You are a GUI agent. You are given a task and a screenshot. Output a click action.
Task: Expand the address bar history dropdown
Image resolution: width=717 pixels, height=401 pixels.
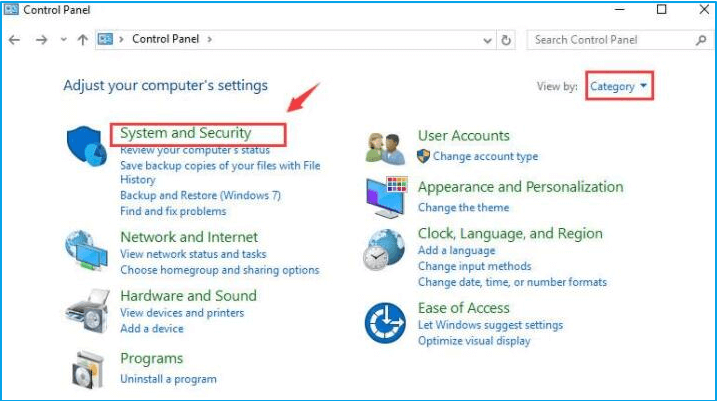coord(487,40)
